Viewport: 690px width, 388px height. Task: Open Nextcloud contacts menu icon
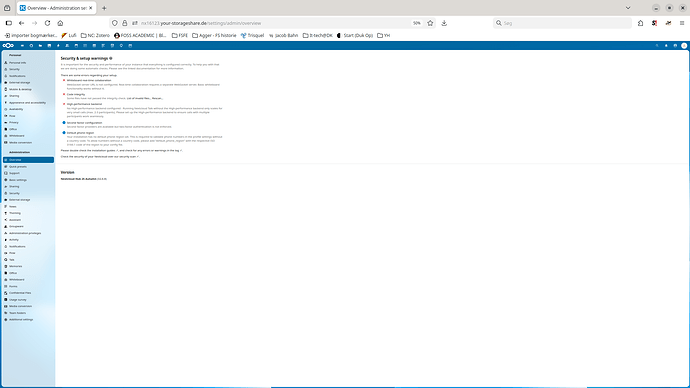675,45
